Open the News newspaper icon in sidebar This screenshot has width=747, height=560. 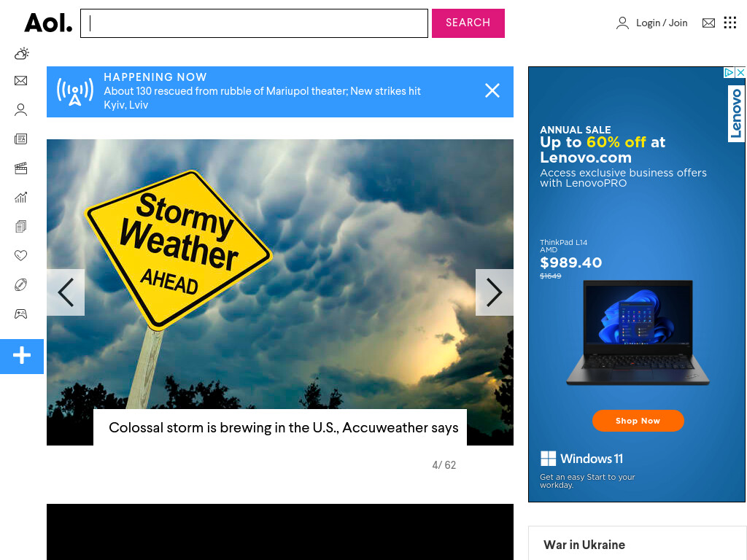(x=20, y=139)
